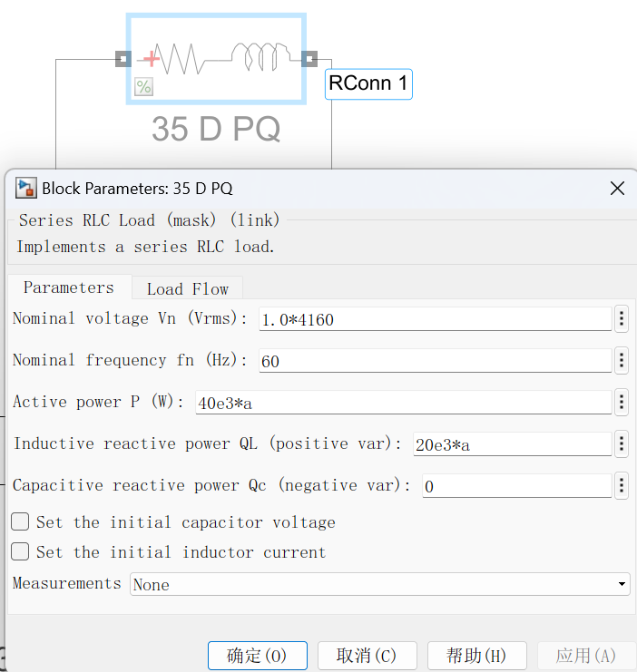
Task: Open options menu for Inductive reactive power QL
Action: click(x=622, y=443)
